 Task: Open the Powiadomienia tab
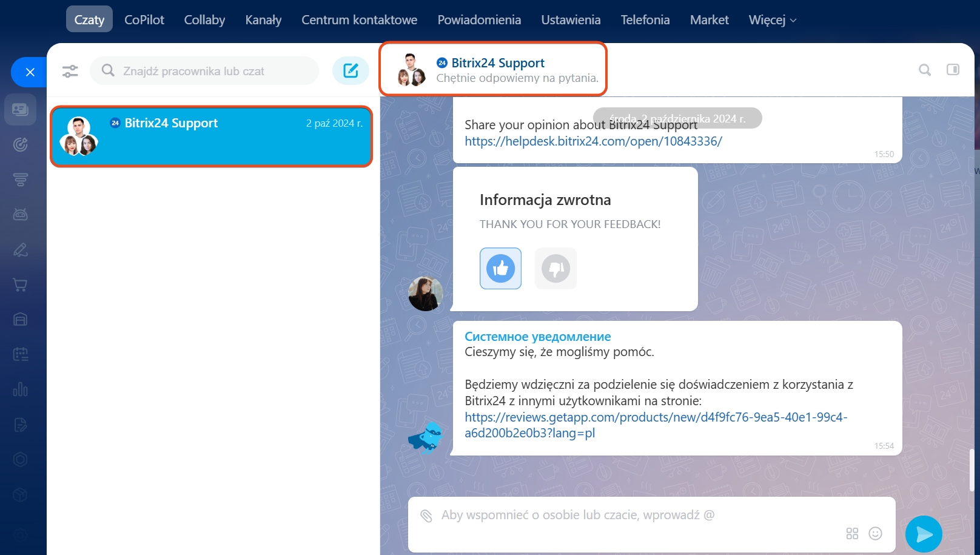point(479,19)
